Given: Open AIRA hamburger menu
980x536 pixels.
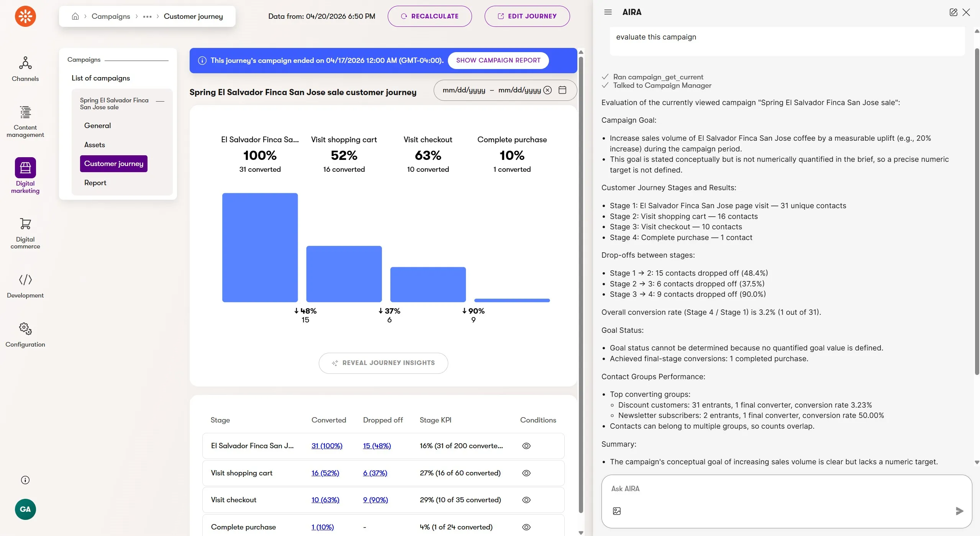Looking at the screenshot, I should tap(608, 12).
